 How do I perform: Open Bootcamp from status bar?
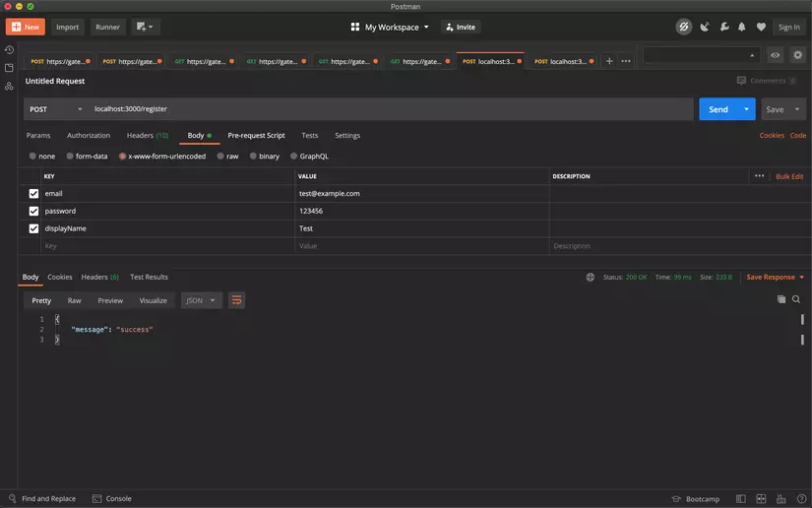point(696,499)
